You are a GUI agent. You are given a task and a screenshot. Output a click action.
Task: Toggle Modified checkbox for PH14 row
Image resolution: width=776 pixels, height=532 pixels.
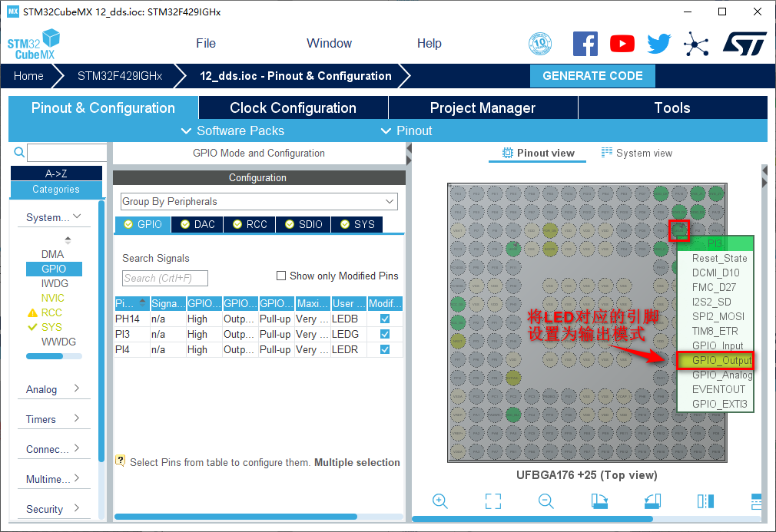(385, 319)
